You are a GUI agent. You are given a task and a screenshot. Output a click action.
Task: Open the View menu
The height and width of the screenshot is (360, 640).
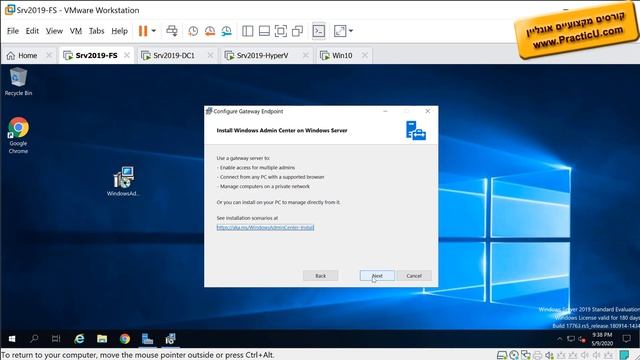tap(54, 31)
